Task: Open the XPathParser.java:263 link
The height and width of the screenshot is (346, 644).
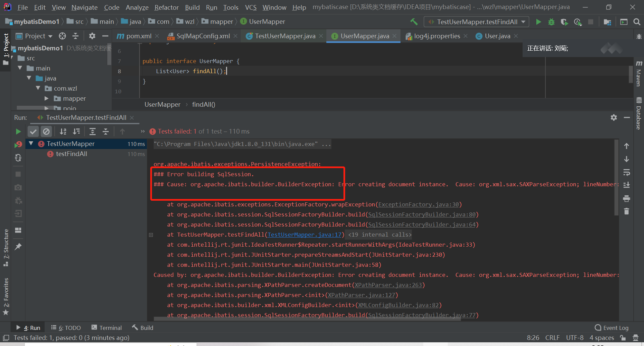Action: click(x=388, y=285)
